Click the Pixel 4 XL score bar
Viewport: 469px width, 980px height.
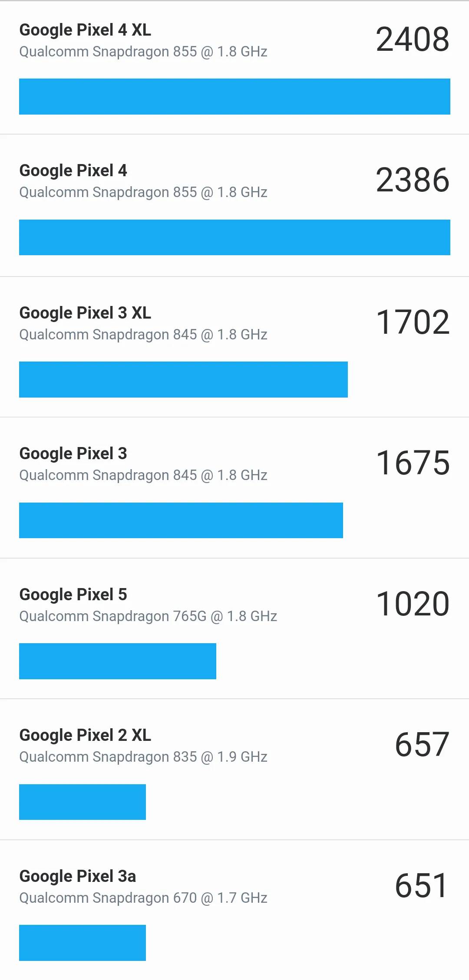coord(234,96)
